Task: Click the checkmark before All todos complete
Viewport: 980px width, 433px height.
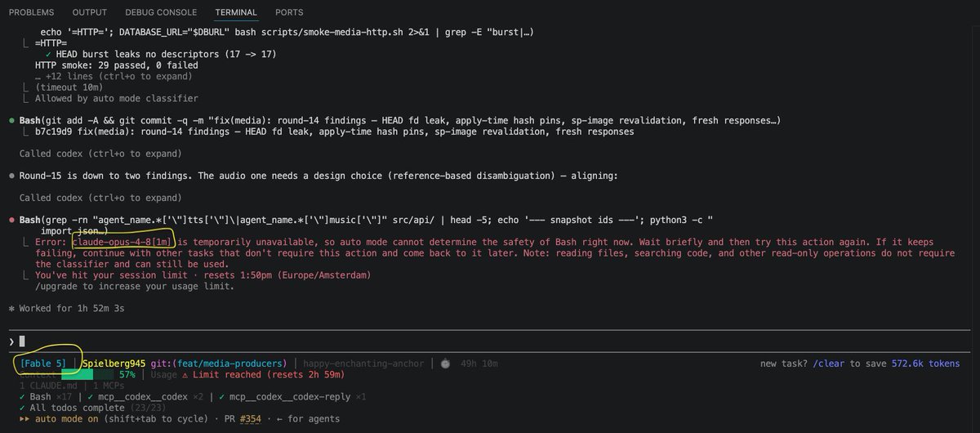Action: coord(22,408)
